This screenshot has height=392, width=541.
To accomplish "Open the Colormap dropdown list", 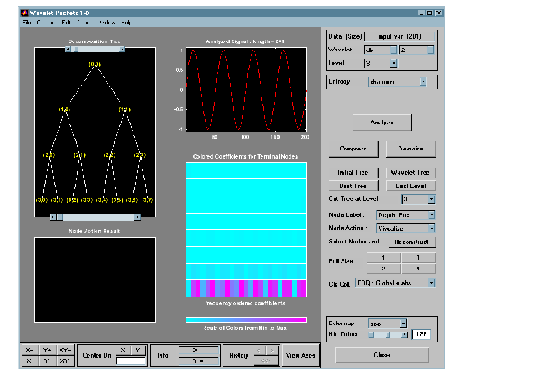I will (390, 323).
